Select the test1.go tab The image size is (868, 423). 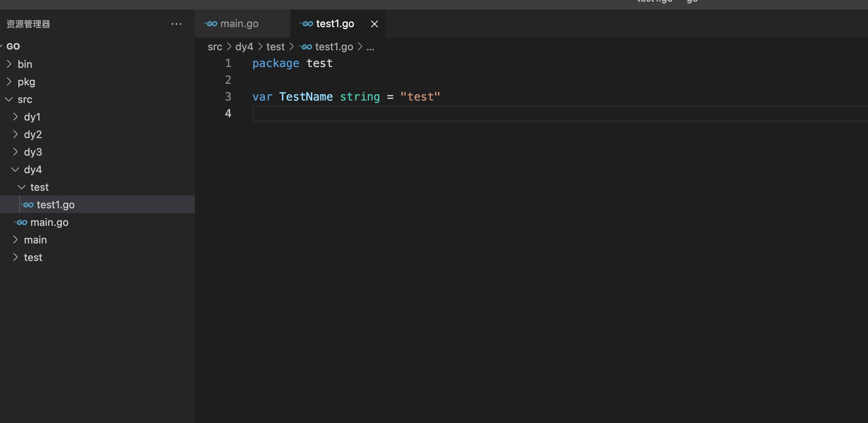(335, 24)
